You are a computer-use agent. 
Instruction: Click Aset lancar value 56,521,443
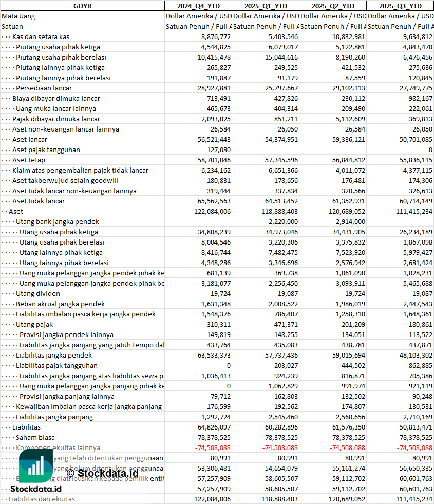[214, 140]
